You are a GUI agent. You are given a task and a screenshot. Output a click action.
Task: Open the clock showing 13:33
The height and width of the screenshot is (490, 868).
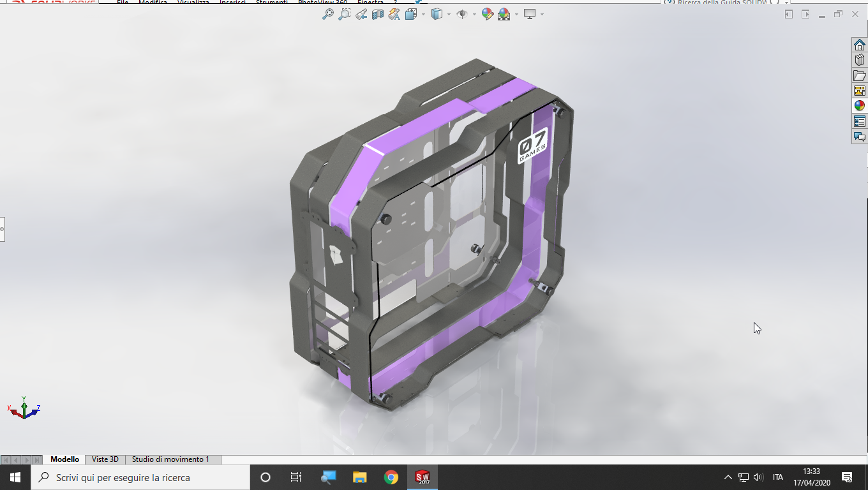click(812, 477)
